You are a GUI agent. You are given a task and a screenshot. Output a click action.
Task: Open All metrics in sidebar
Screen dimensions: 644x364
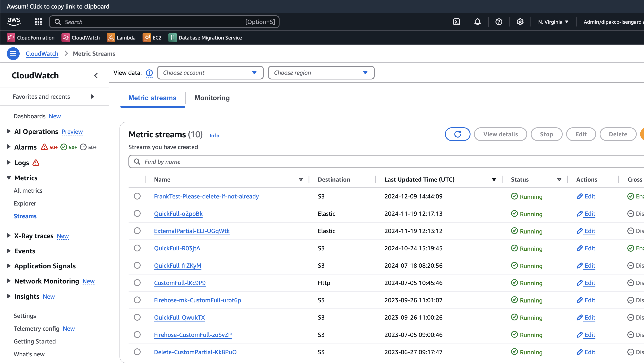(28, 191)
